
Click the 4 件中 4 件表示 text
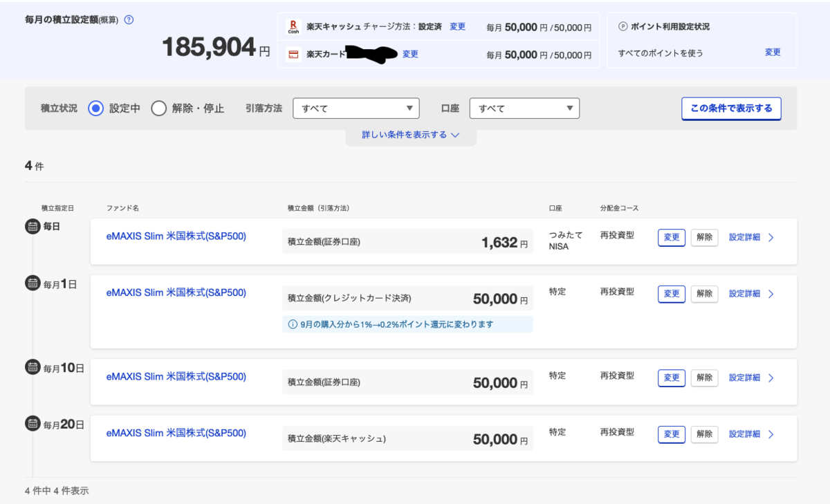tap(57, 491)
